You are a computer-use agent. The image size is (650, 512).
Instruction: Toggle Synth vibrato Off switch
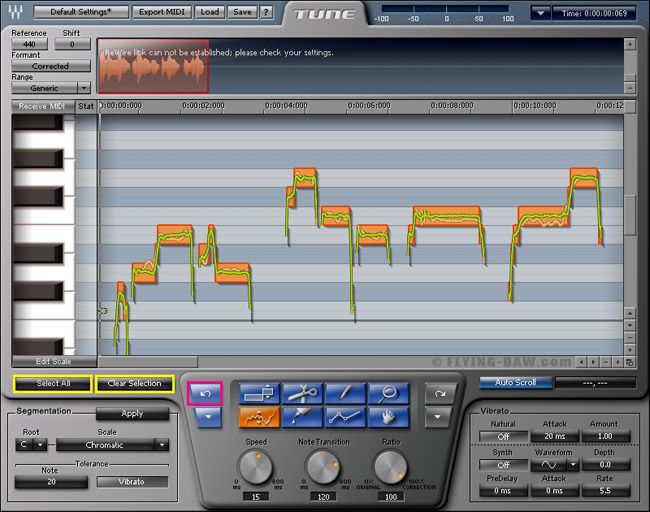pyautogui.click(x=503, y=465)
